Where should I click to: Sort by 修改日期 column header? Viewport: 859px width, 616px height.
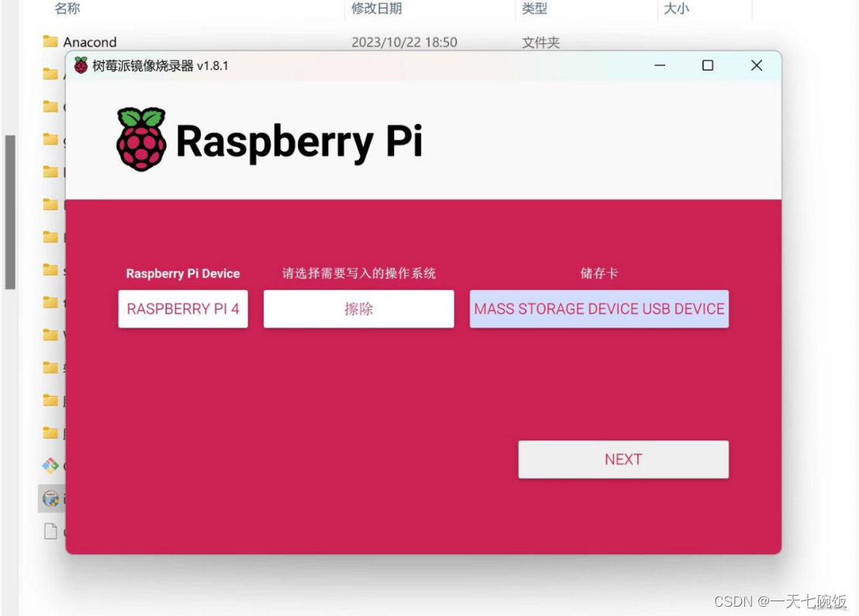tap(376, 9)
